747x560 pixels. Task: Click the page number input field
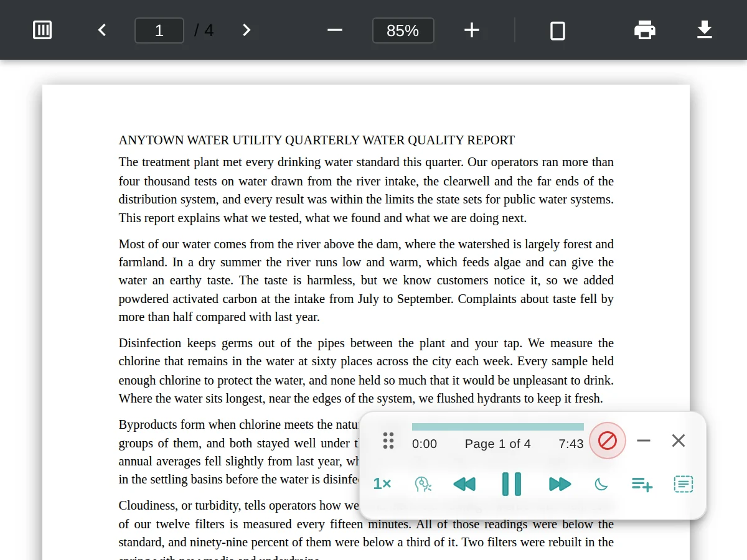pyautogui.click(x=159, y=30)
